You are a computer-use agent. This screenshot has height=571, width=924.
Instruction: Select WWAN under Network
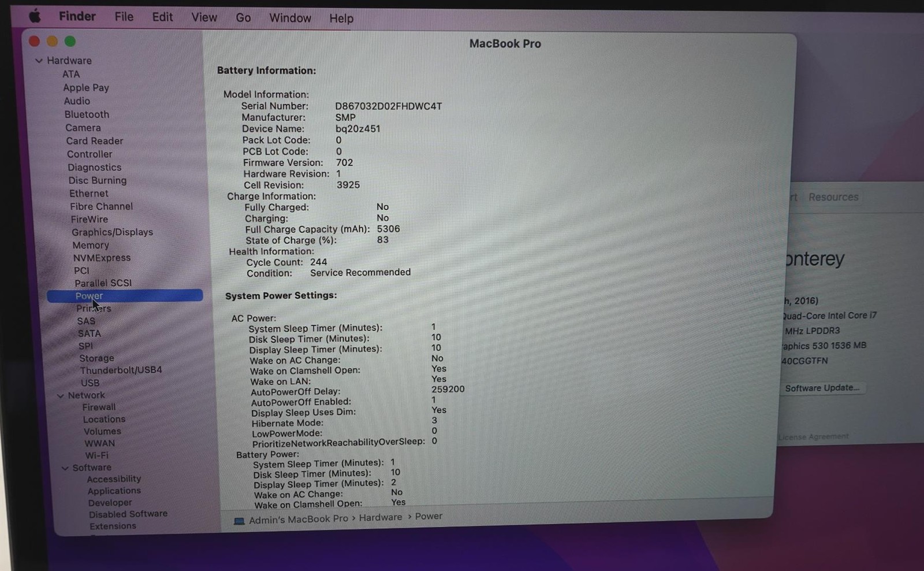(99, 444)
